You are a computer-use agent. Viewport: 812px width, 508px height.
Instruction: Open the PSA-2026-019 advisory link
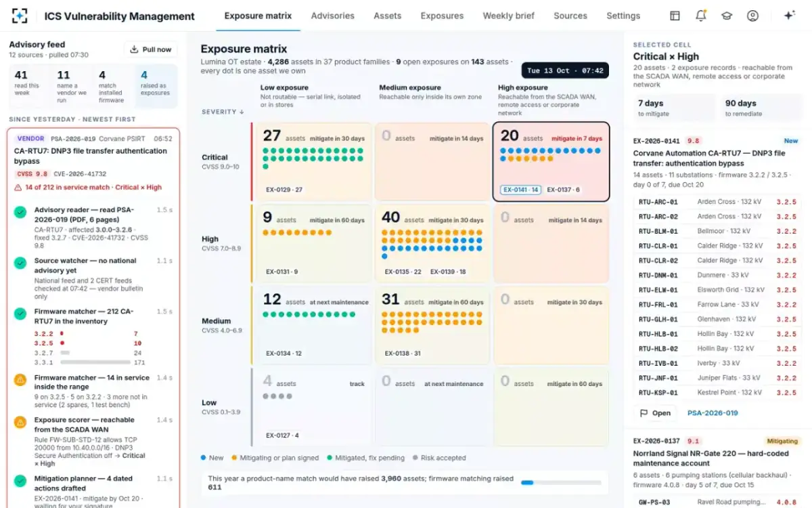point(713,413)
